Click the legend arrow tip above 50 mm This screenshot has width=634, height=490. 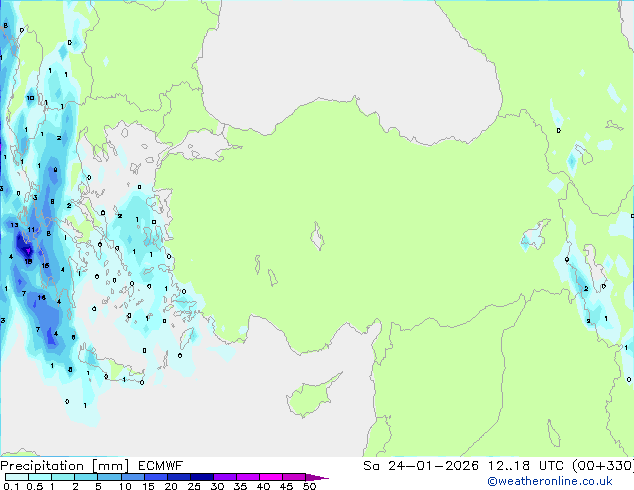point(317,477)
